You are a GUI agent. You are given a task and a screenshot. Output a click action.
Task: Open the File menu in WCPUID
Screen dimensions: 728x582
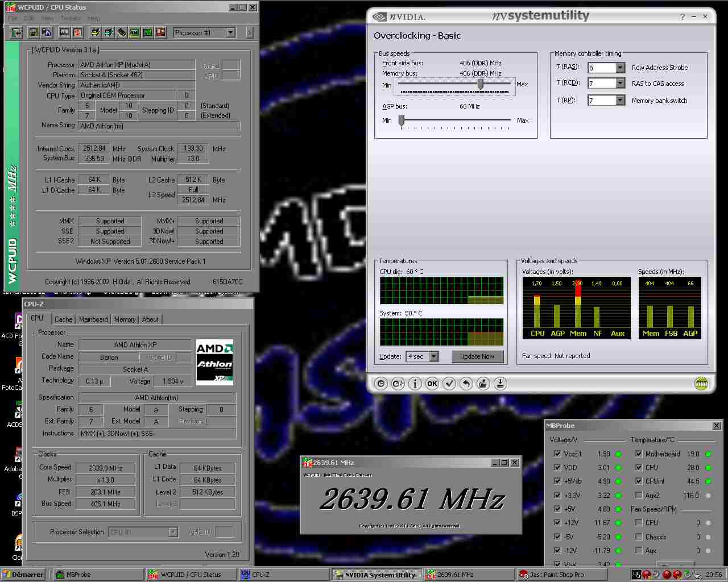(x=13, y=18)
